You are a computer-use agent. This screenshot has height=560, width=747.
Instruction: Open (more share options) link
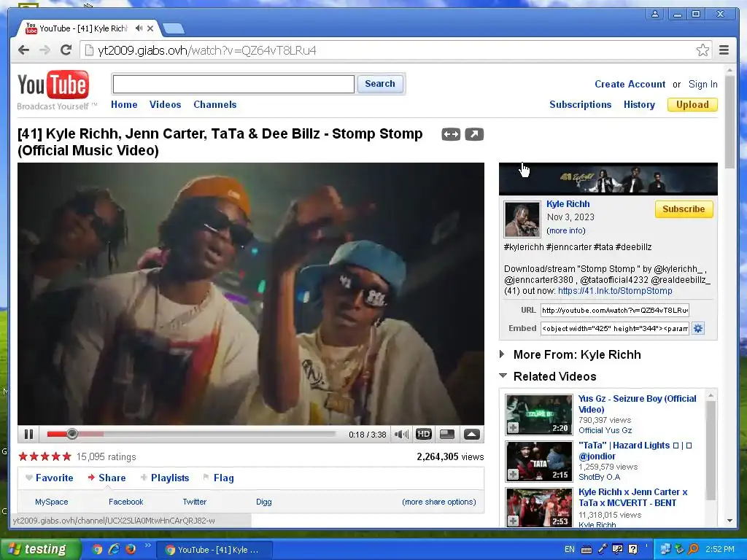[x=438, y=502]
